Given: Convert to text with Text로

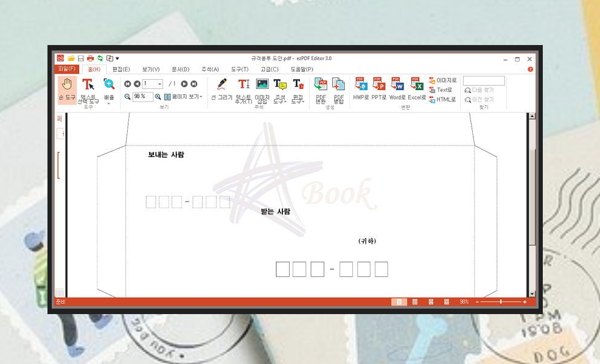Looking at the screenshot, I should pos(441,90).
